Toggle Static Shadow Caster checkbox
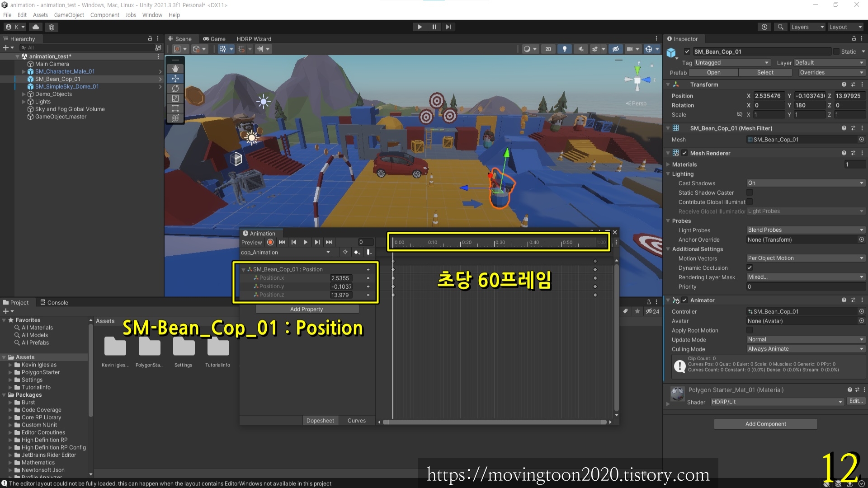This screenshot has width=868, height=488. pyautogui.click(x=750, y=192)
